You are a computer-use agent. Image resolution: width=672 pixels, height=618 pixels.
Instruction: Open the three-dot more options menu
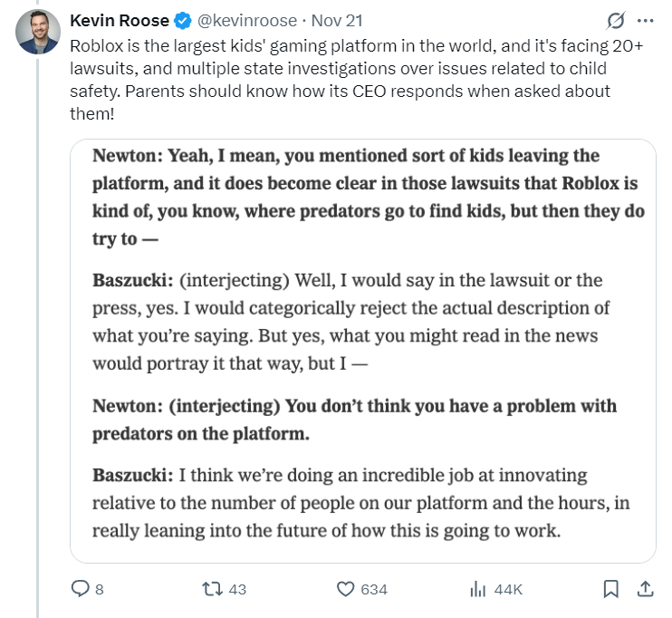click(645, 19)
